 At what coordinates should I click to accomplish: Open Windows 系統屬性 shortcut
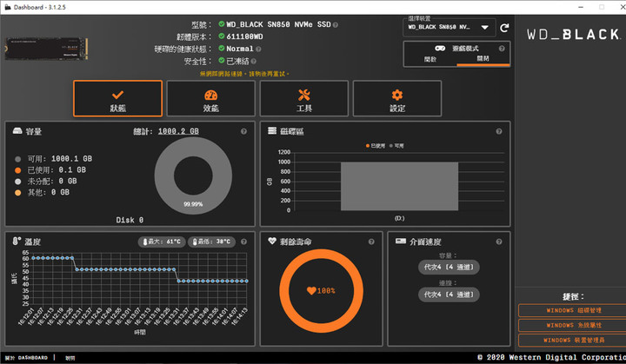pyautogui.click(x=574, y=325)
